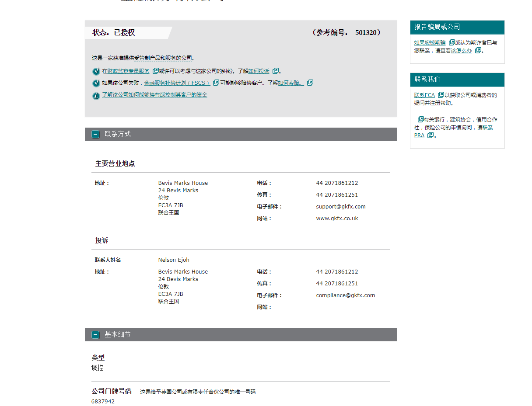
Task: Click external link icon next to 如何索赔
Action: point(310,83)
